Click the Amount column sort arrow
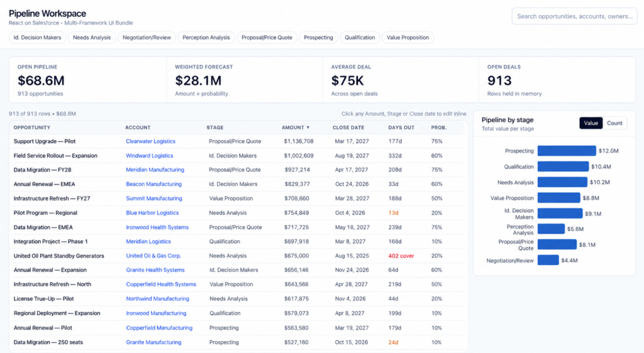Viewport: 644px width, 353px height. (x=308, y=128)
